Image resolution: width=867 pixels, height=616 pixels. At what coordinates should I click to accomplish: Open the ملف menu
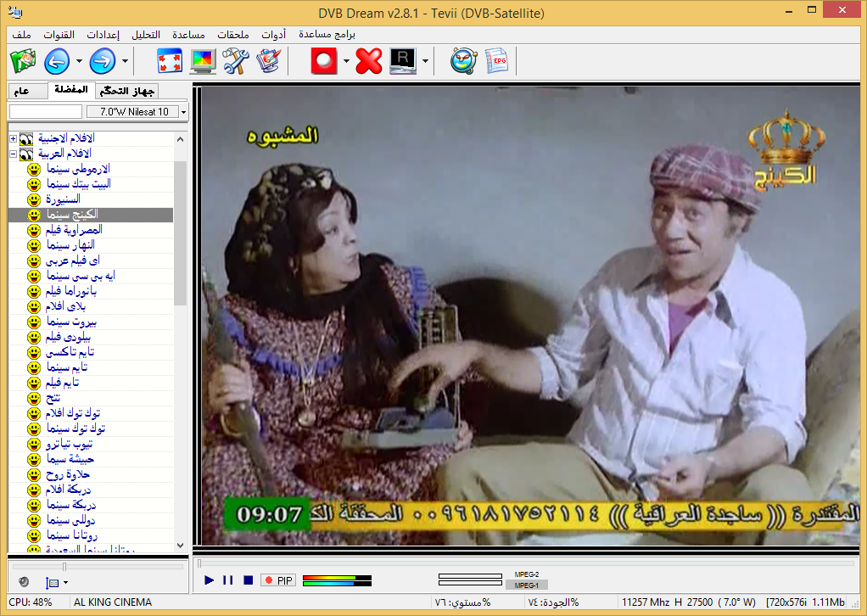21,34
